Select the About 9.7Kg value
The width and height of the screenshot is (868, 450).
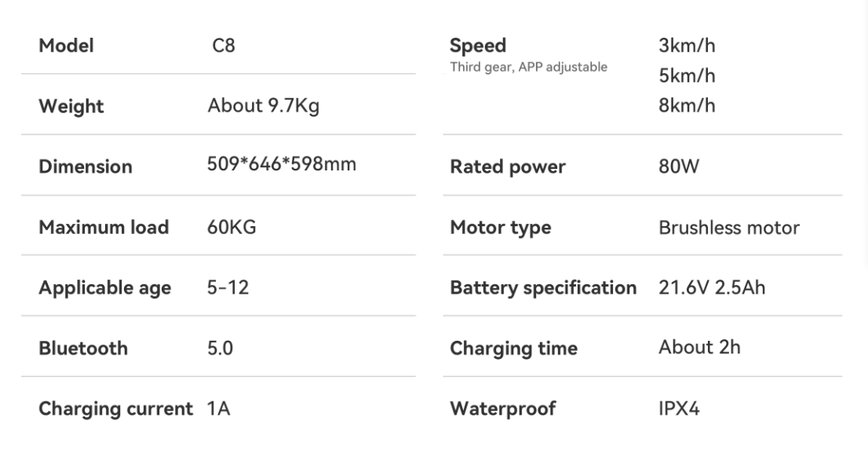coord(263,107)
